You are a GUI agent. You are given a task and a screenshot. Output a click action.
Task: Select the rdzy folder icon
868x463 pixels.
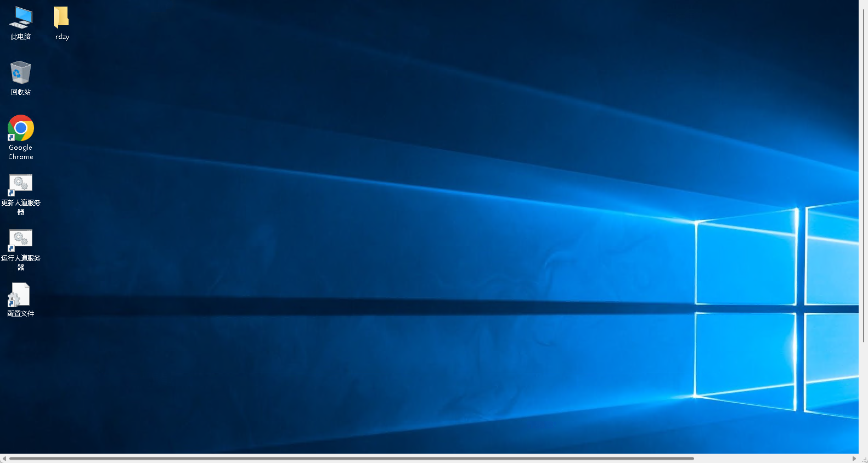pyautogui.click(x=61, y=18)
